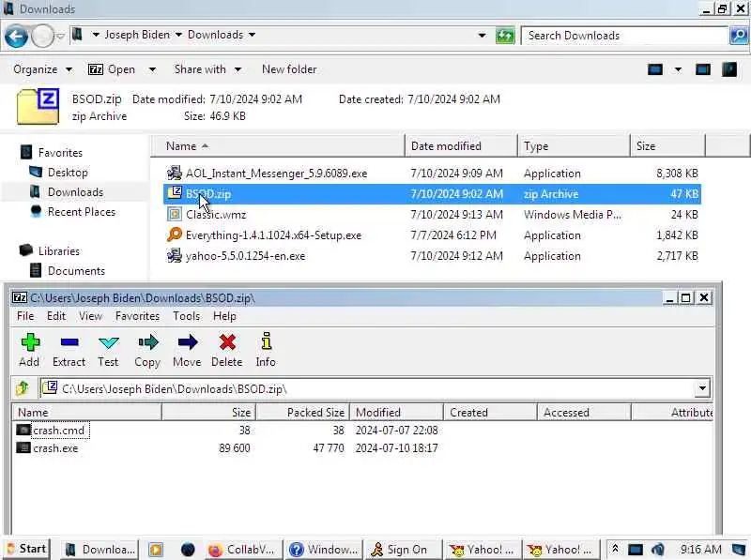
Task: Expand the Downloads breadcrumb arrow
Action: pos(252,35)
